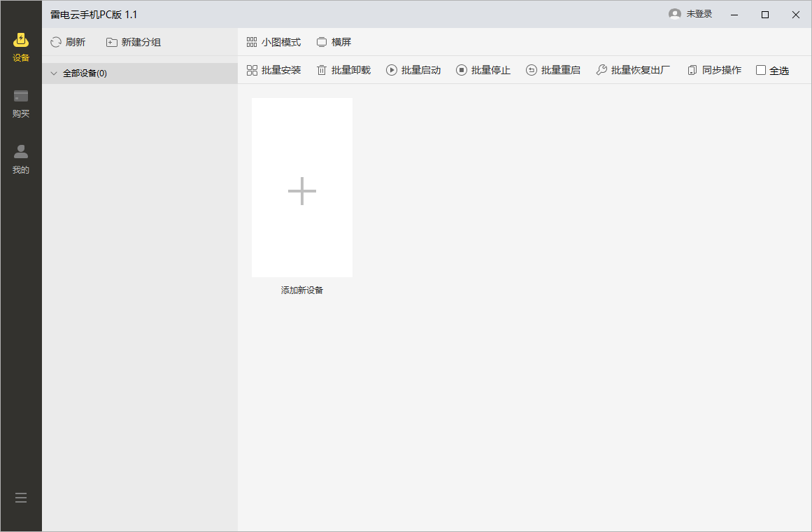Click 批量卸载 batch uninstall trash icon

point(322,70)
